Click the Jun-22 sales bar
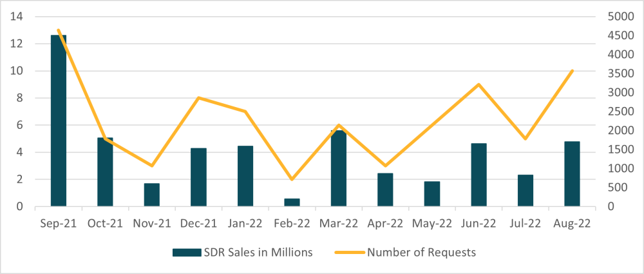 pyautogui.click(x=478, y=175)
